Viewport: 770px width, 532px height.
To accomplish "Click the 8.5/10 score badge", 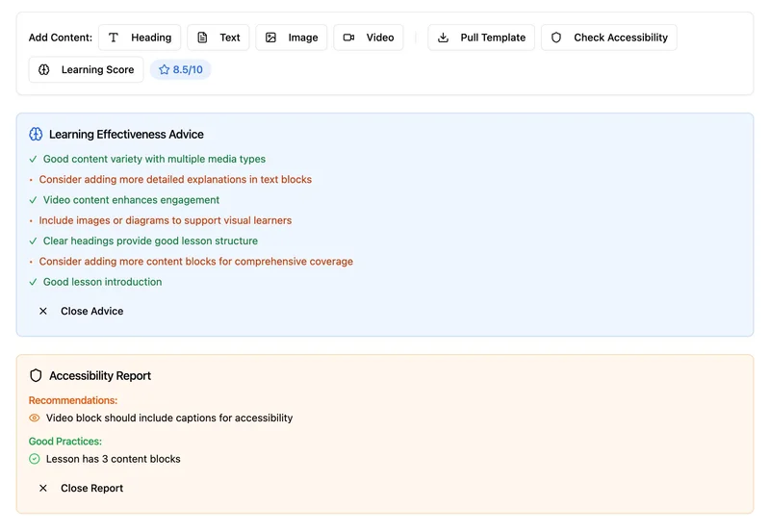I will (181, 69).
